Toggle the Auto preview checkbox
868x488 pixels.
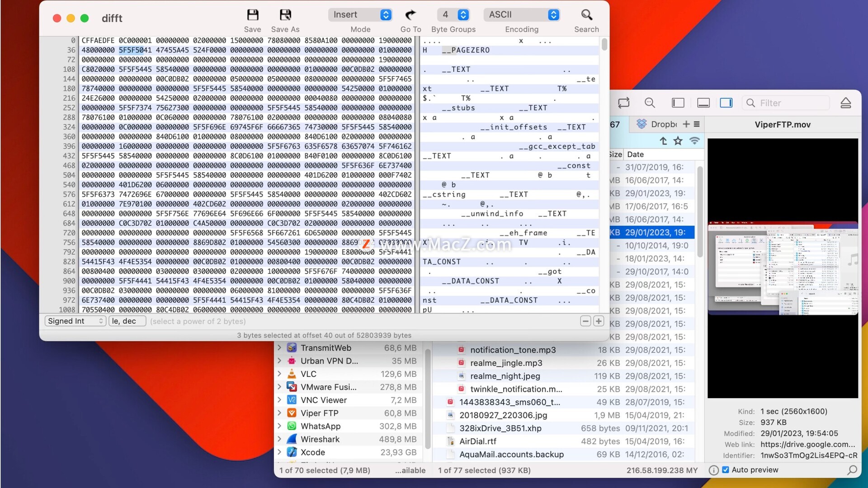(726, 470)
